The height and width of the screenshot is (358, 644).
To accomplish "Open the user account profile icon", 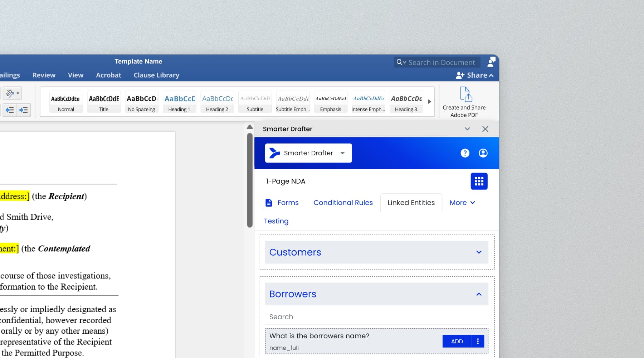I will [483, 153].
